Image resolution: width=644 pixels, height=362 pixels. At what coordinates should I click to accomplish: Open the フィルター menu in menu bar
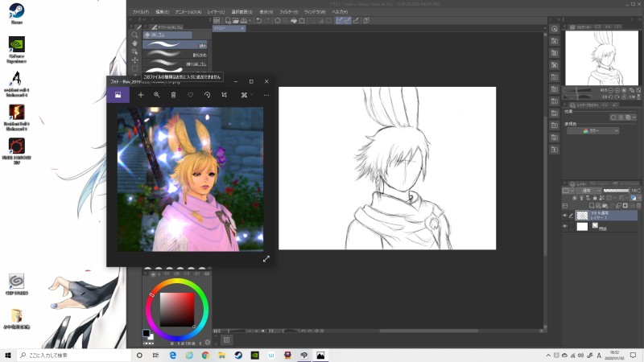point(287,13)
